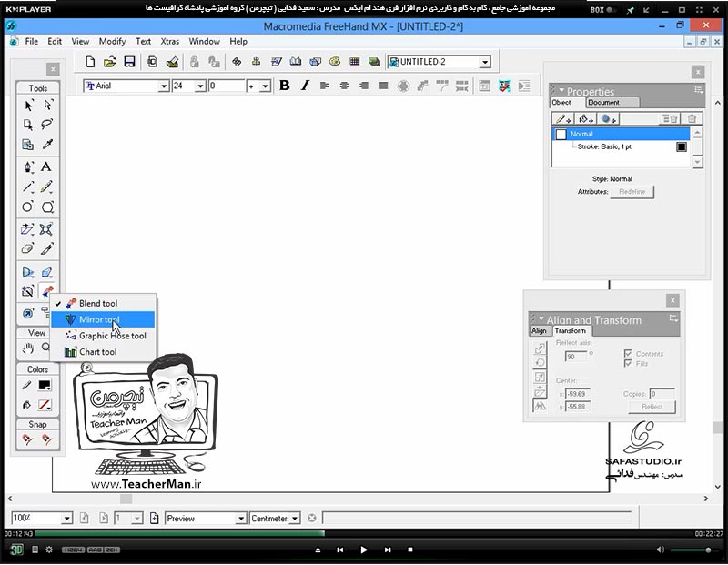Click the Save disk icon
Image resolution: width=728 pixels, height=565 pixels.
[129, 62]
